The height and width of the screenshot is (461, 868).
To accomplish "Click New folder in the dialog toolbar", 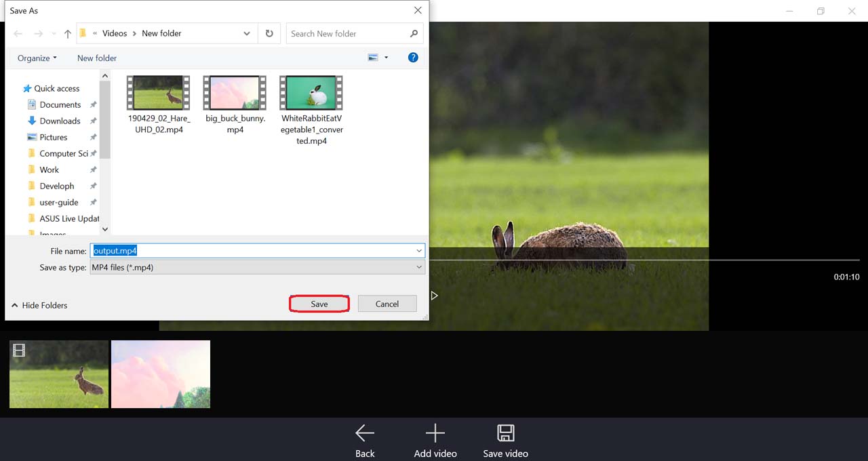I will 97,58.
